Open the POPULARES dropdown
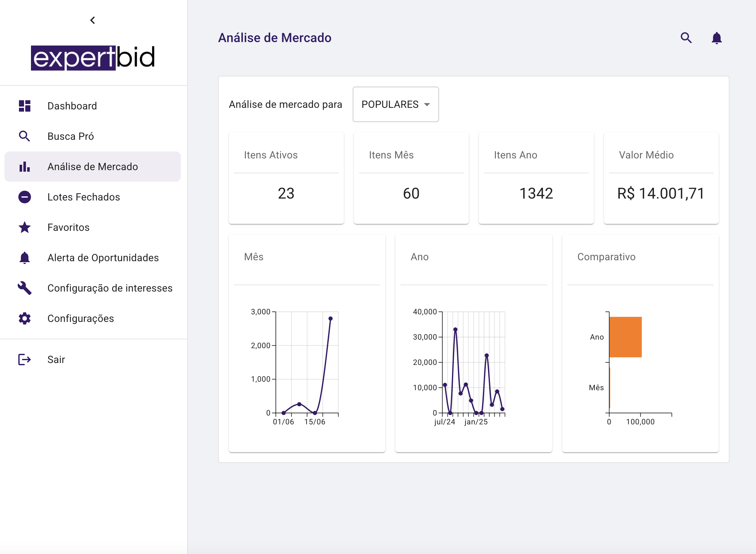Viewport: 756px width, 554px height. [395, 104]
